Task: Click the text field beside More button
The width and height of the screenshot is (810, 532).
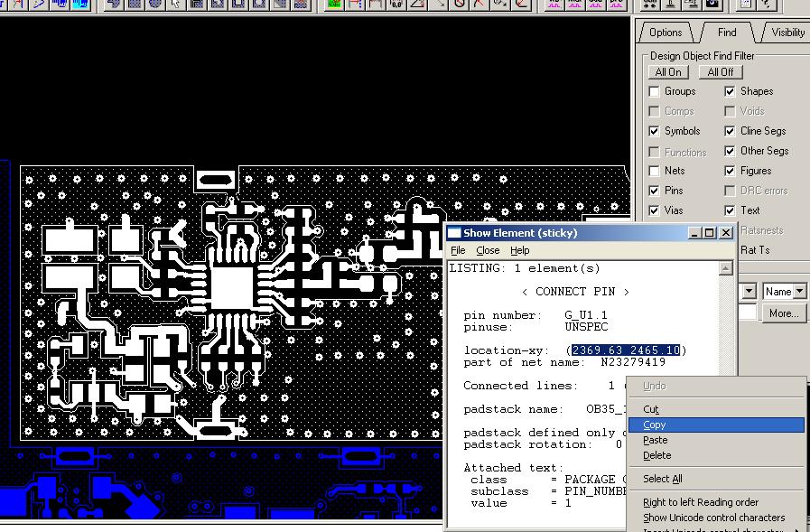Action: (x=749, y=313)
